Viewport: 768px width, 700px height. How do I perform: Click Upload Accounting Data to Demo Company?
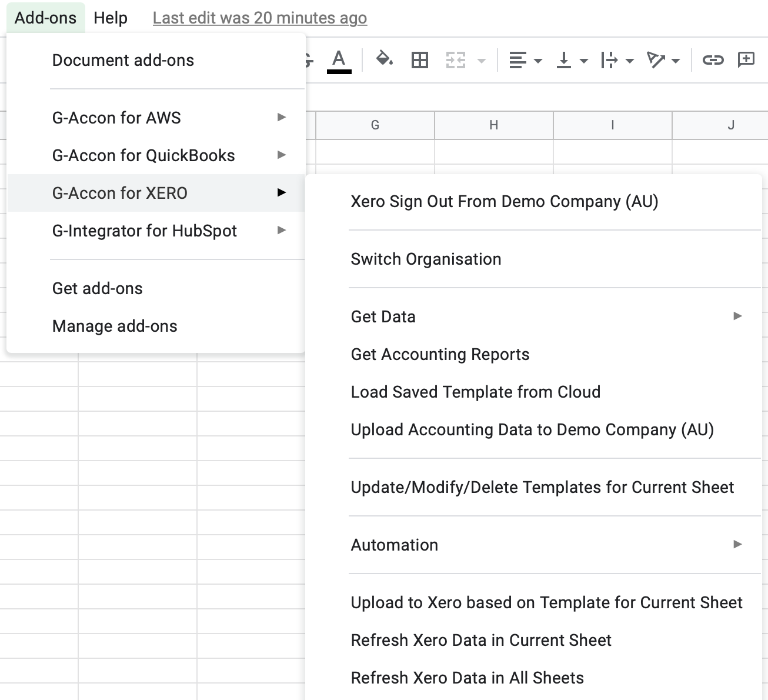[534, 429]
